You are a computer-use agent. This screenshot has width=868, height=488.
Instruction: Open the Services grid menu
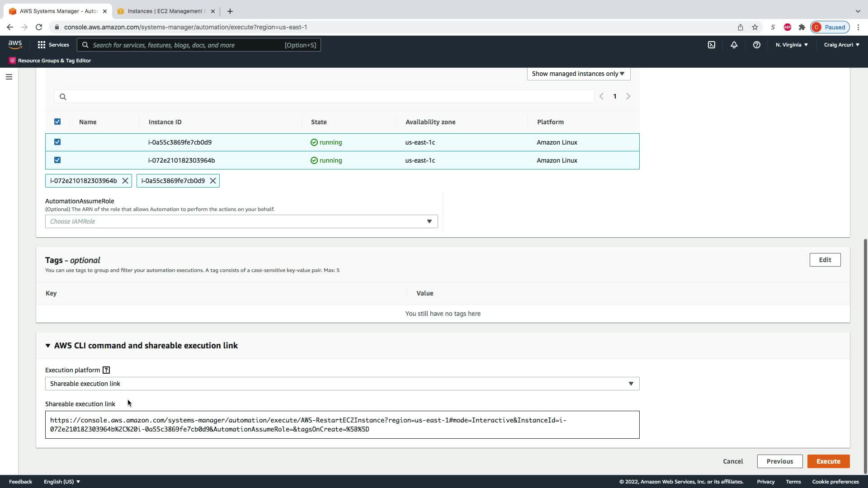point(53,45)
